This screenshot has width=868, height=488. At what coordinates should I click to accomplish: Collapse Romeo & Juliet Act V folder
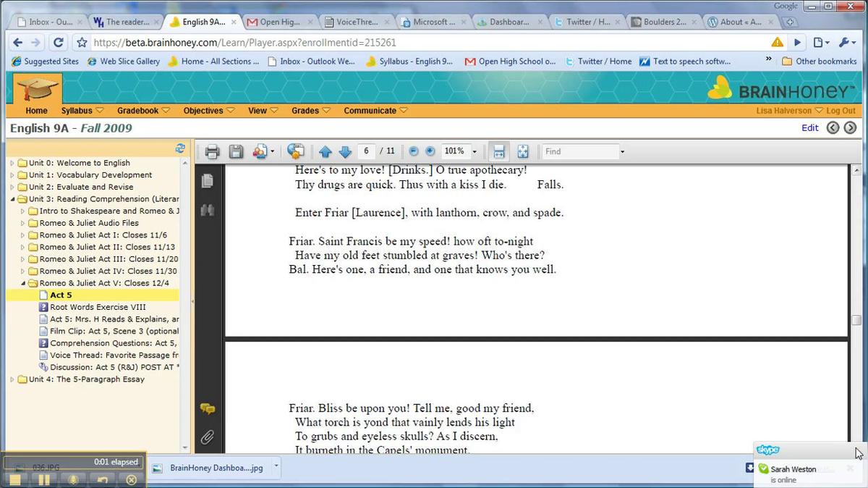pyautogui.click(x=23, y=283)
